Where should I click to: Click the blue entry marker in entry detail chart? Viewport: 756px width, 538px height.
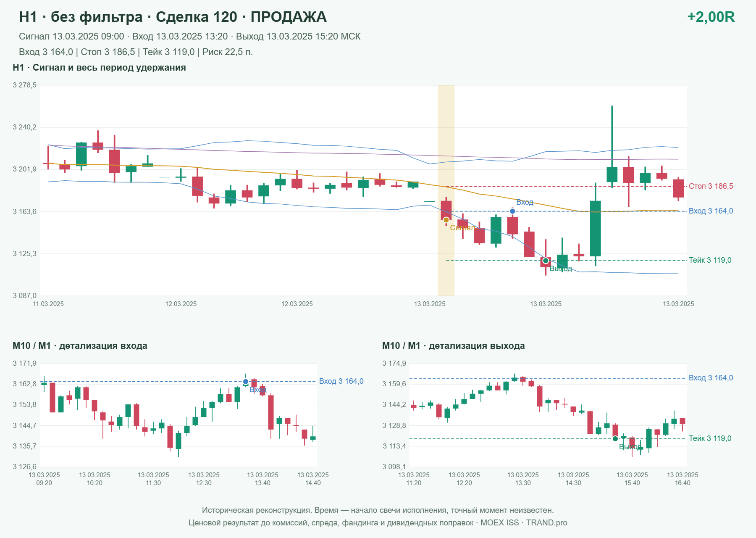246,382
